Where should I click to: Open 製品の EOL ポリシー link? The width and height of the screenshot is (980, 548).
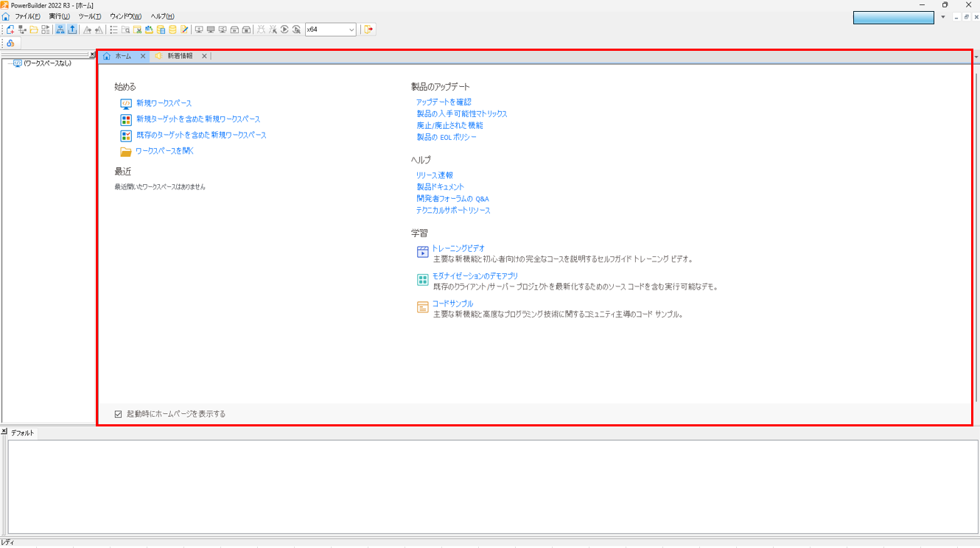point(447,137)
